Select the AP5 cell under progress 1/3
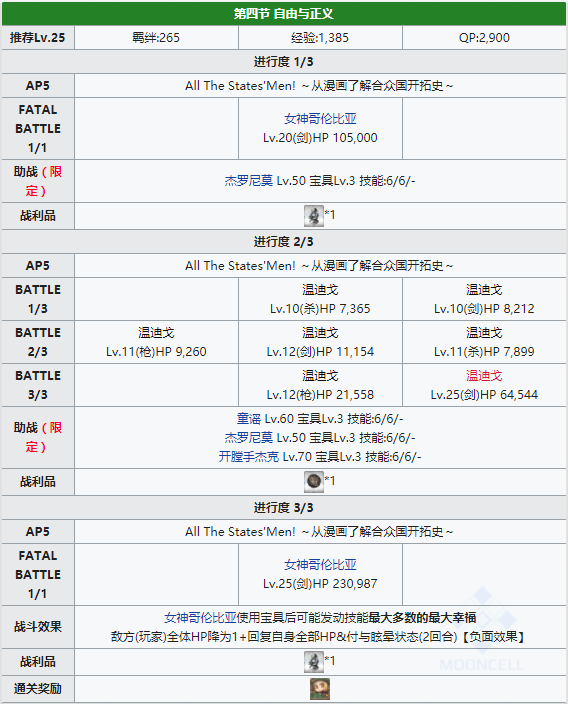Image resolution: width=568 pixels, height=704 pixels. [x=38, y=85]
